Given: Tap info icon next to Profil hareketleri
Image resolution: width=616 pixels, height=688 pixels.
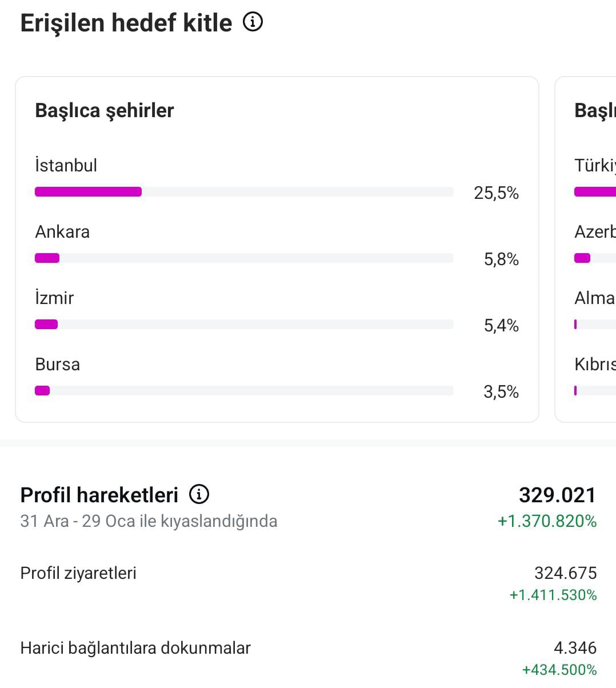Looking at the screenshot, I should 199,494.
